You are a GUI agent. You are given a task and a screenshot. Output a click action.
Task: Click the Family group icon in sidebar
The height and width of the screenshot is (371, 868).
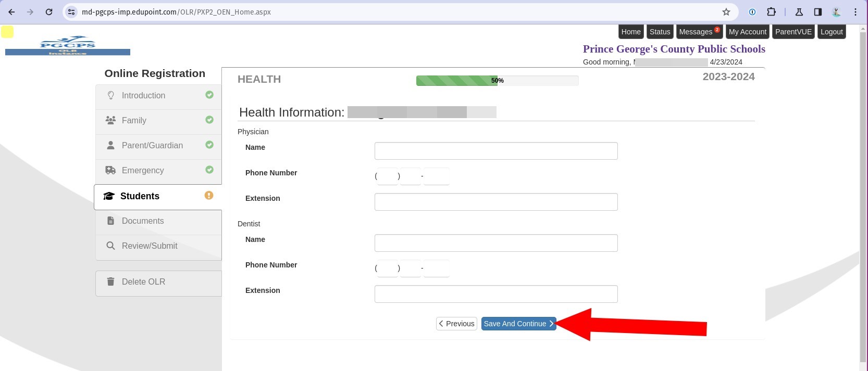click(110, 120)
